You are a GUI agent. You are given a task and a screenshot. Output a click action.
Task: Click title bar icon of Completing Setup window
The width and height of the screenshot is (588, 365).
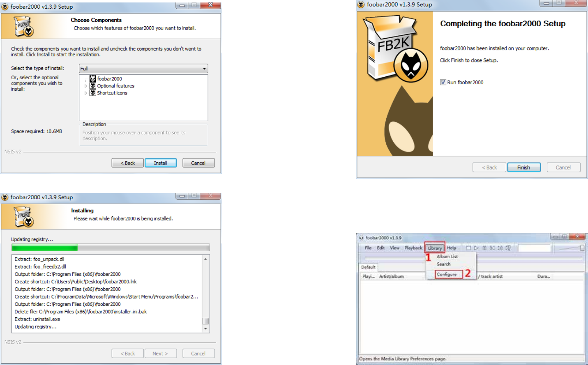click(x=361, y=4)
